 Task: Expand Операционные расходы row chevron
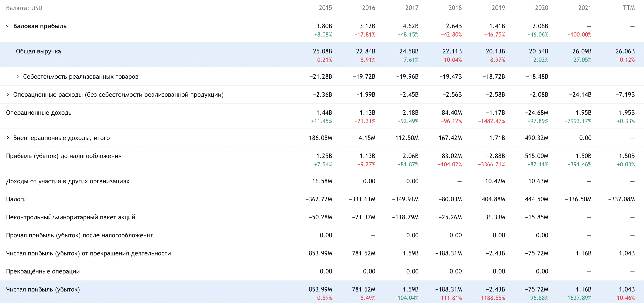point(8,94)
